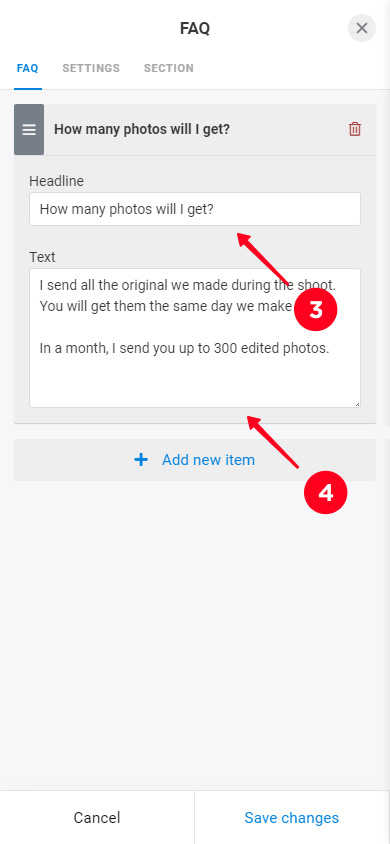Image resolution: width=390 pixels, height=844 pixels.
Task: Click red arrow pointing at Headline field
Action: pyautogui.click(x=265, y=259)
